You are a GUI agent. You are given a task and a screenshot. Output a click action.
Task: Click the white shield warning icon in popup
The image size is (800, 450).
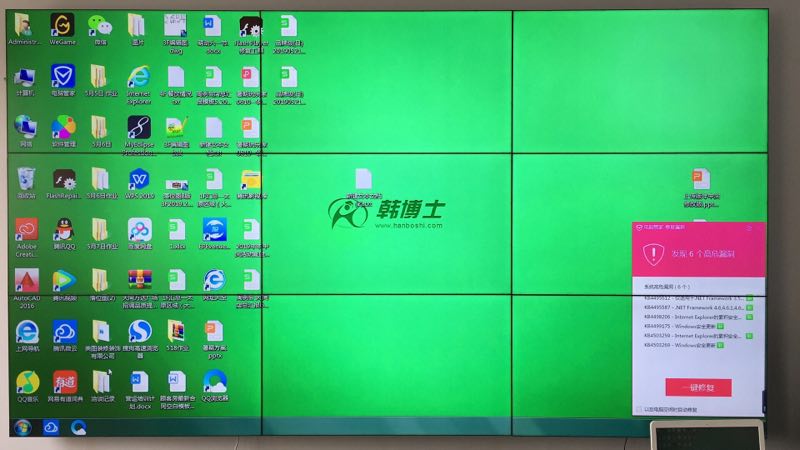click(x=653, y=254)
